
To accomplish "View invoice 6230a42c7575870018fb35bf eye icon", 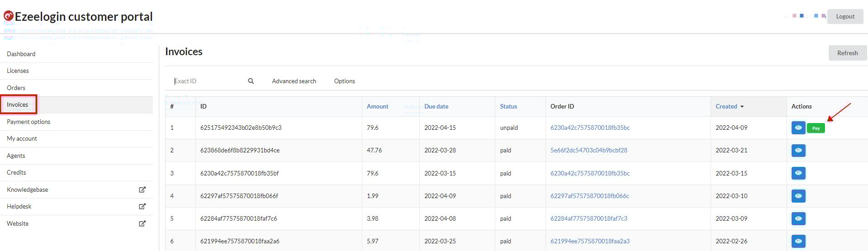I will click(798, 173).
